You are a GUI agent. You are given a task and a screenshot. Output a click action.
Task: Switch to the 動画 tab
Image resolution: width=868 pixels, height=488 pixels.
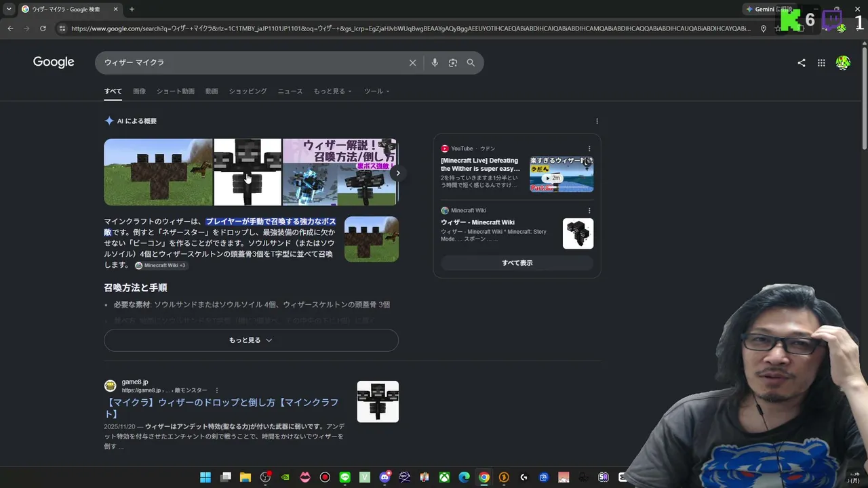point(212,91)
